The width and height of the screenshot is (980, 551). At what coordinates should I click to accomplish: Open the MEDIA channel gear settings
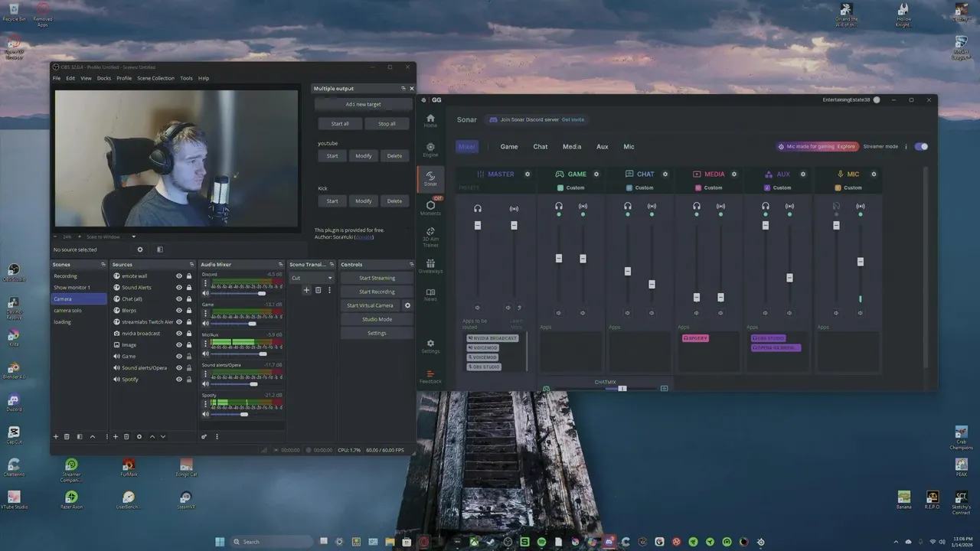pyautogui.click(x=734, y=174)
